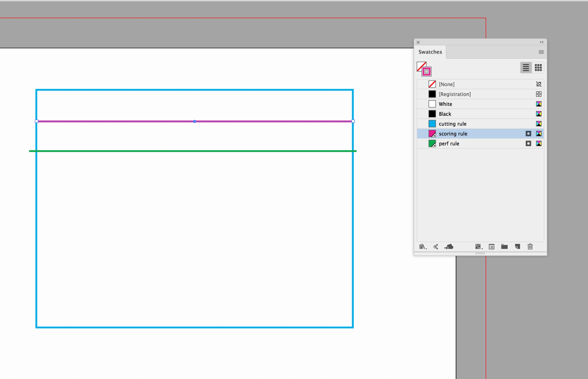Activate the fill box in Swatches panel

coord(420,65)
